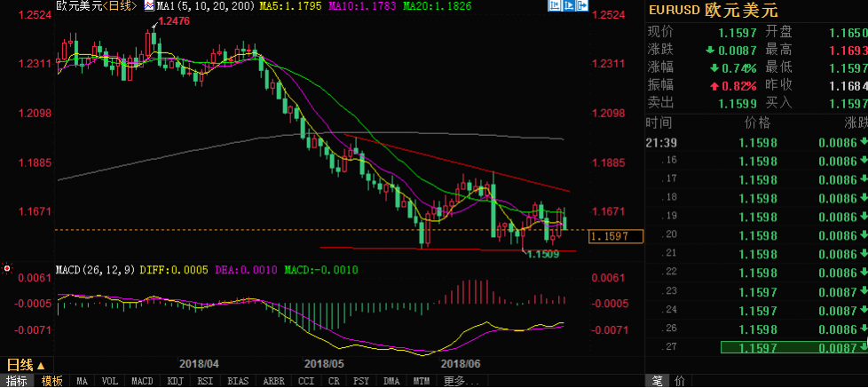Screen dimensions: 868x388
Task: Click the latest highlighted tick row at :27
Action: (756, 347)
